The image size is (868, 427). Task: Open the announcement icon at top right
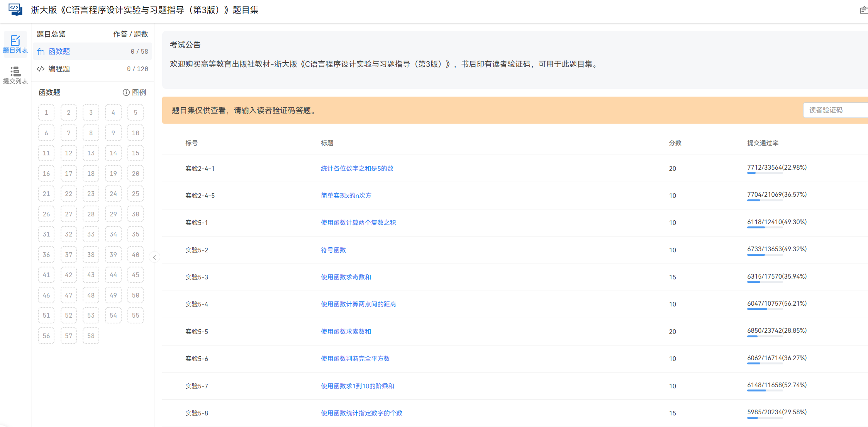pos(863,10)
